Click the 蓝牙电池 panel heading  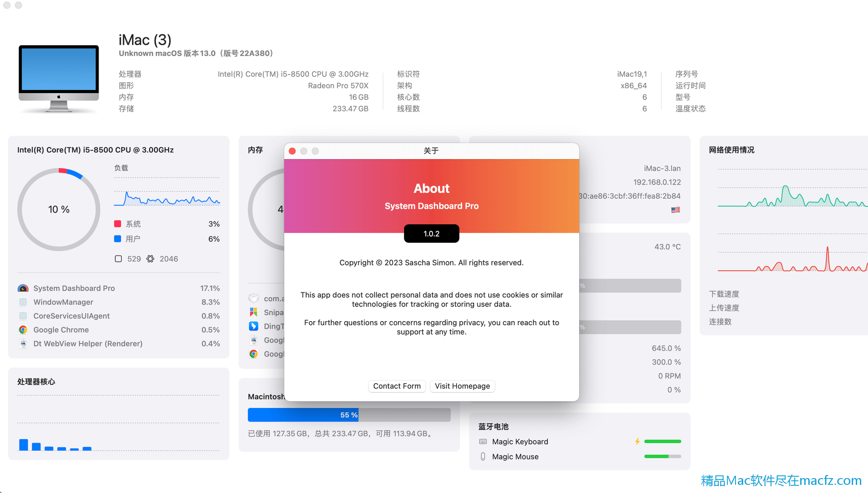pos(493,427)
